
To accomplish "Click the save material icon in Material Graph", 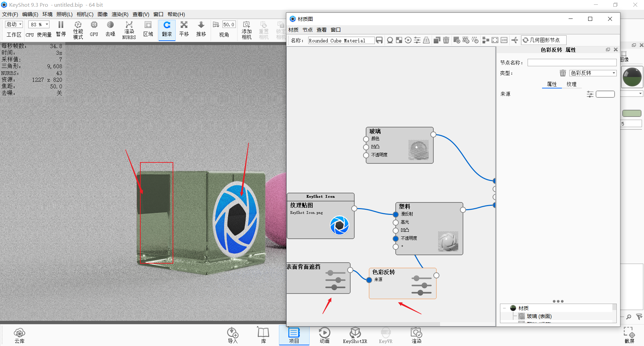I will coord(380,40).
